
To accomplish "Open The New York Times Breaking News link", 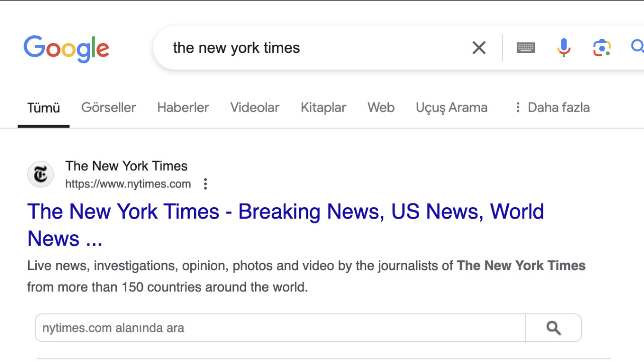I will click(285, 225).
